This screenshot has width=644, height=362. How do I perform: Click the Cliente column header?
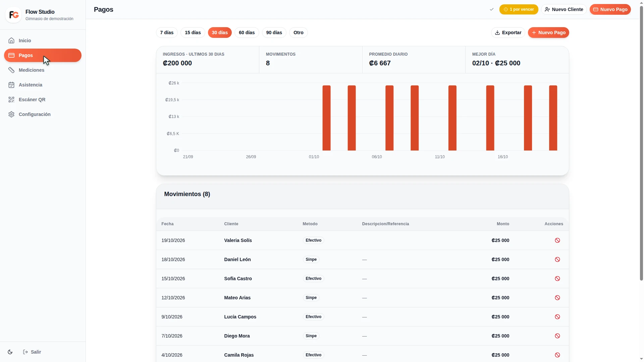[231, 224]
